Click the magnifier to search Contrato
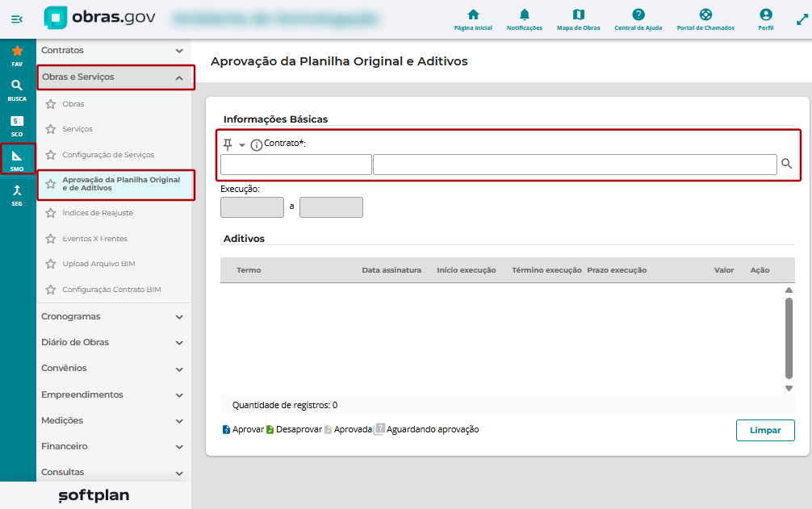 pyautogui.click(x=786, y=164)
